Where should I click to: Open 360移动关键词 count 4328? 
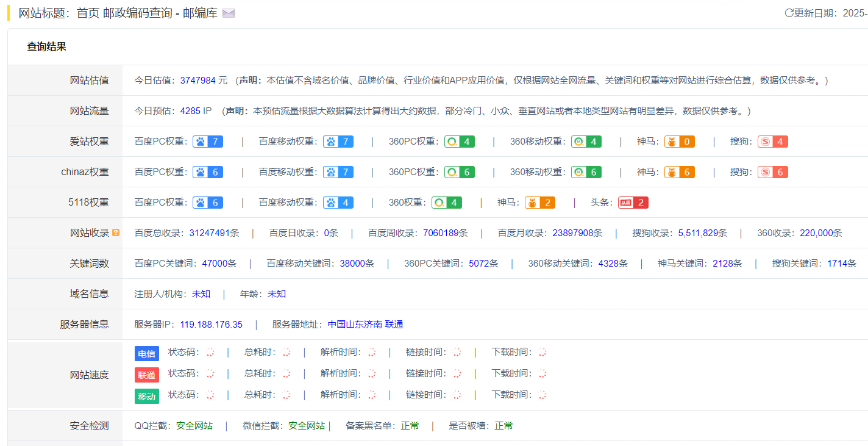(608, 263)
